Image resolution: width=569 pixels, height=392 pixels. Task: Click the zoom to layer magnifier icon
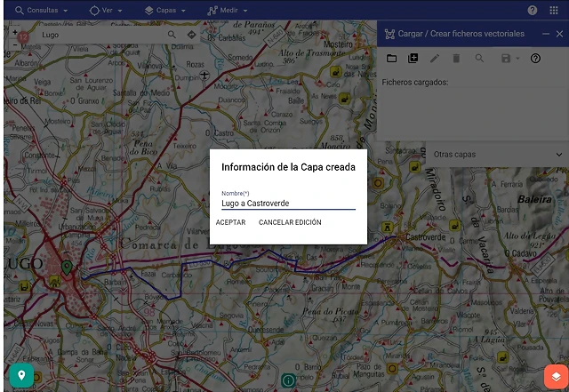click(479, 58)
